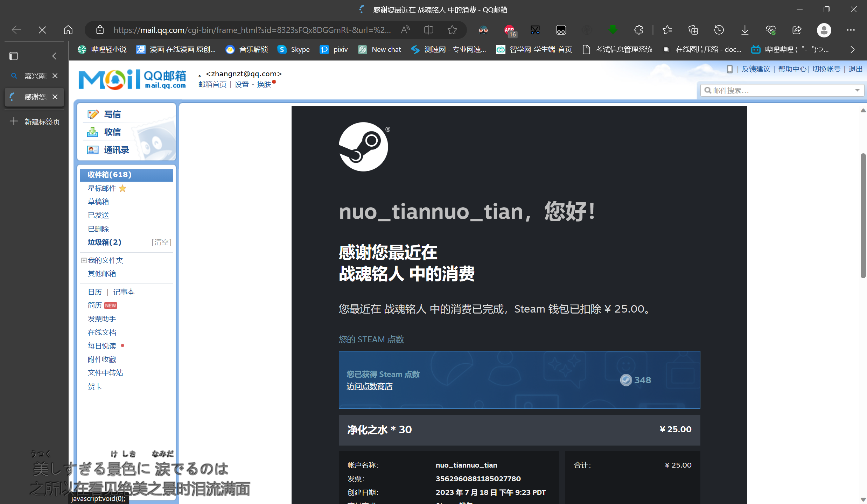The image size is (867, 504).
Task: Open the browser History clock icon
Action: click(x=719, y=30)
